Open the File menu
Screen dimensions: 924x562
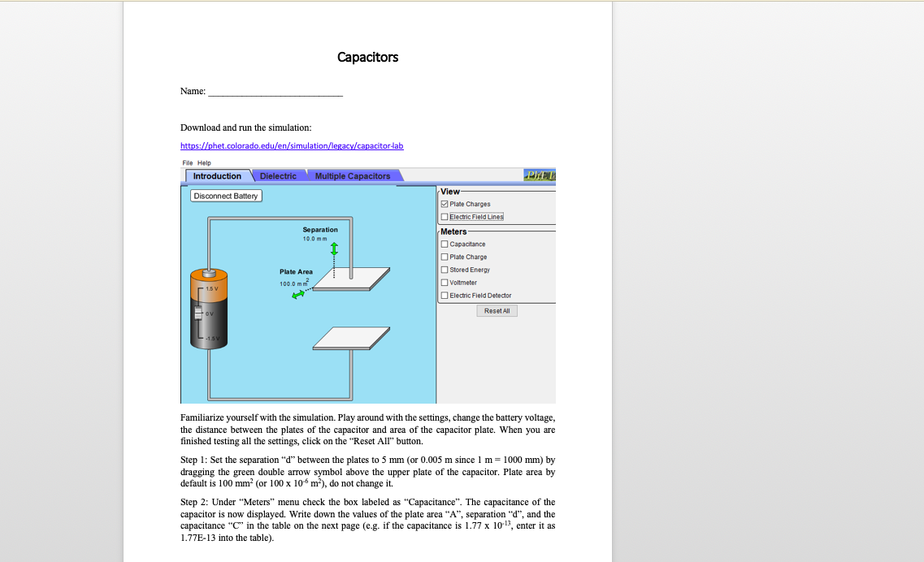[x=189, y=163]
